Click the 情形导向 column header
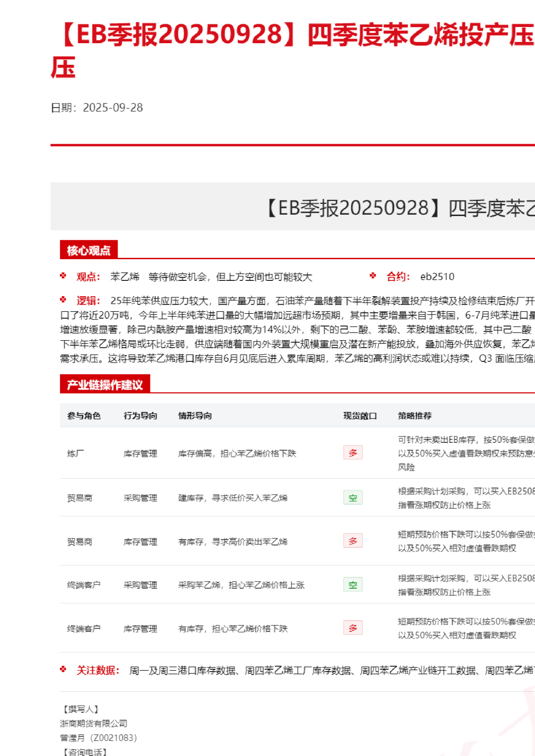This screenshot has height=756, width=535. 195,415
